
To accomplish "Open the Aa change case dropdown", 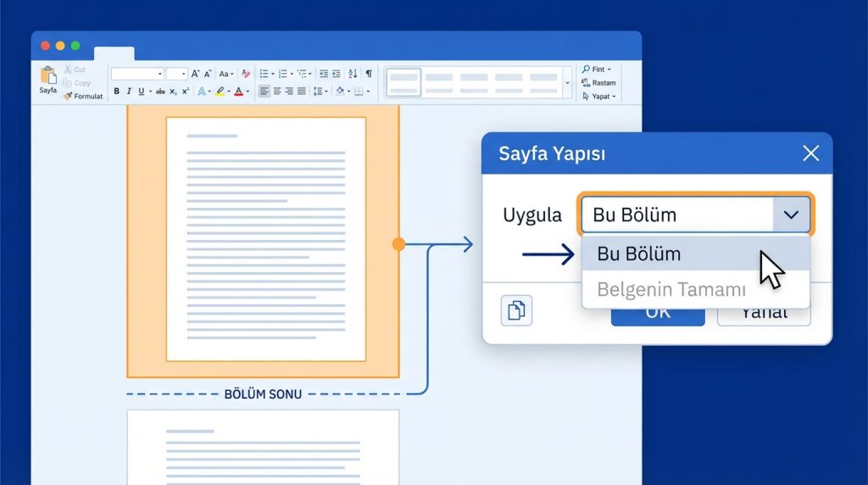I will pos(225,74).
